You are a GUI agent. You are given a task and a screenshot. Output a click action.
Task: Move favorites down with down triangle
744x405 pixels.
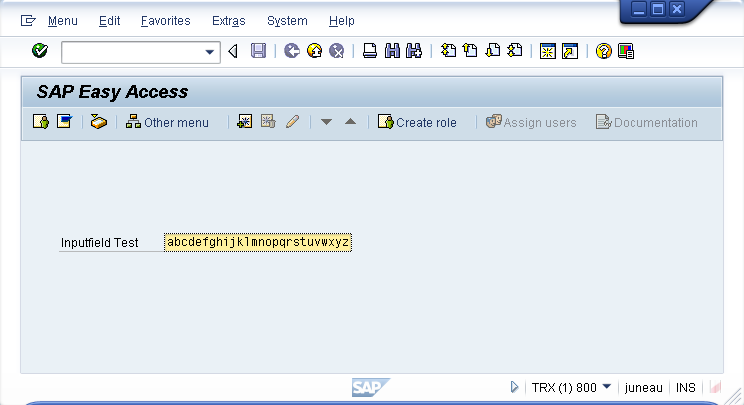click(x=326, y=122)
